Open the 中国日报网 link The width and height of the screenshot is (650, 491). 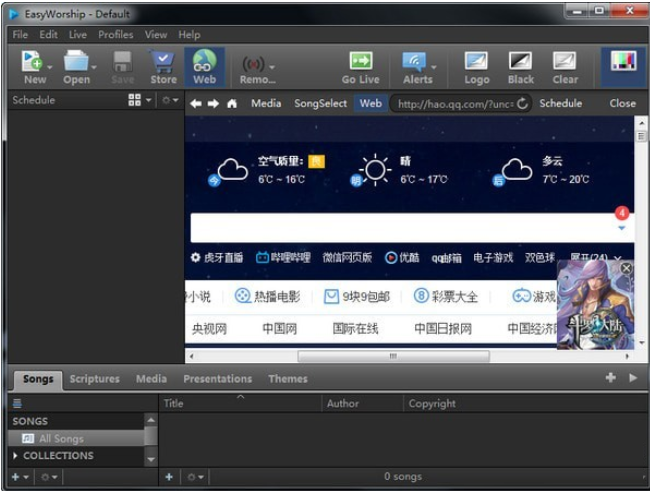(x=443, y=329)
